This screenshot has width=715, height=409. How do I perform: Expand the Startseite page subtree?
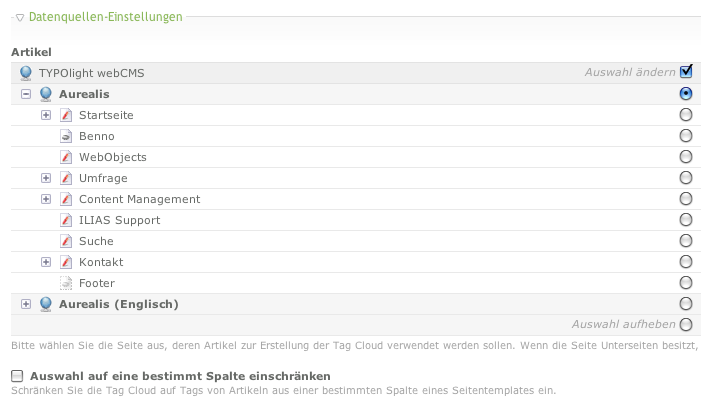pos(46,115)
